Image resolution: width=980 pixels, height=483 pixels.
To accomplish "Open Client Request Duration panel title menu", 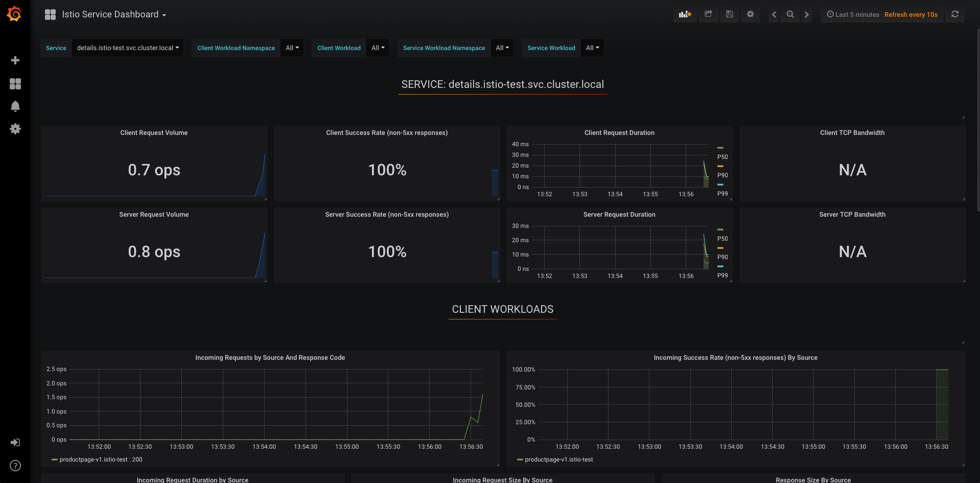I will pyautogui.click(x=619, y=133).
